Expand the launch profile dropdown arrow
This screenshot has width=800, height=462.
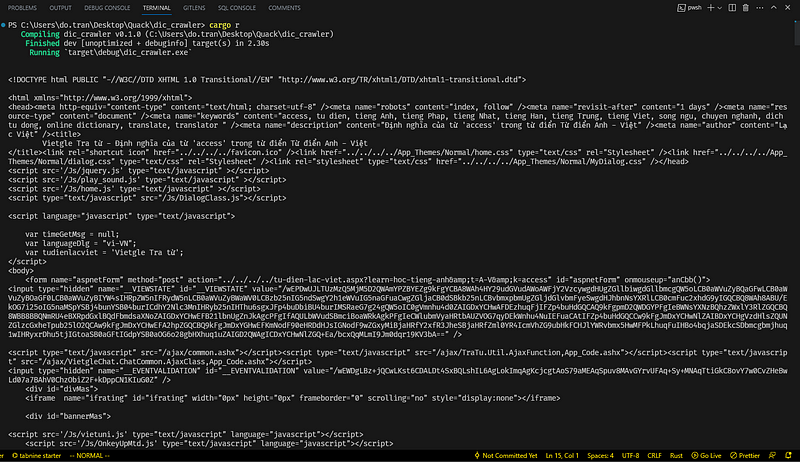(x=719, y=8)
